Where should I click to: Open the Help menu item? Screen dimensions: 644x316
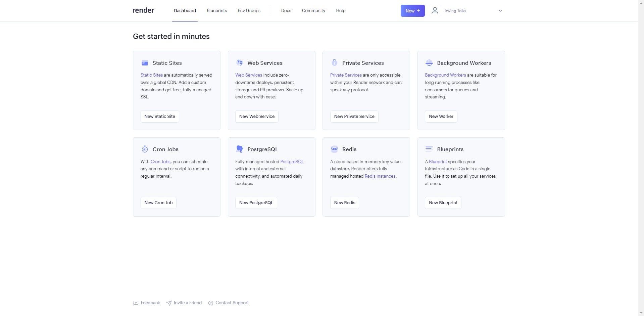pyautogui.click(x=341, y=11)
